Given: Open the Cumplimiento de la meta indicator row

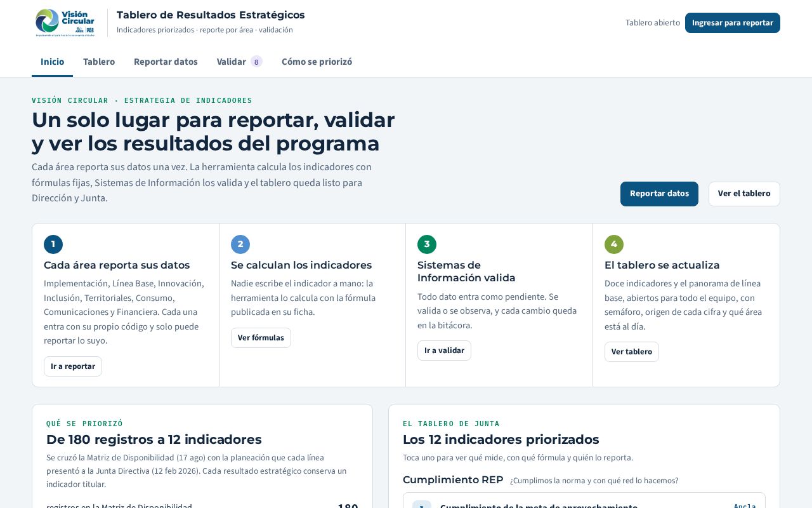Looking at the screenshot, I should [x=584, y=500].
